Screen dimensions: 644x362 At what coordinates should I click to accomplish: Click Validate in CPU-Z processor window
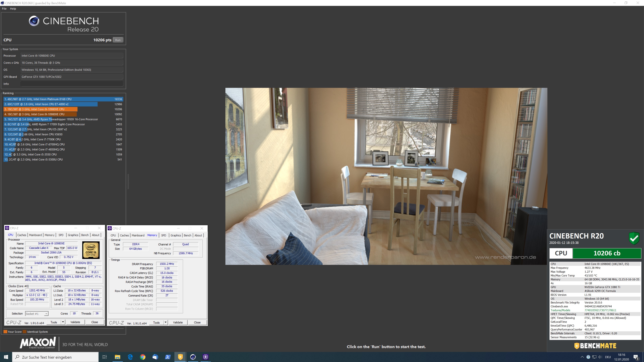pyautogui.click(x=75, y=322)
